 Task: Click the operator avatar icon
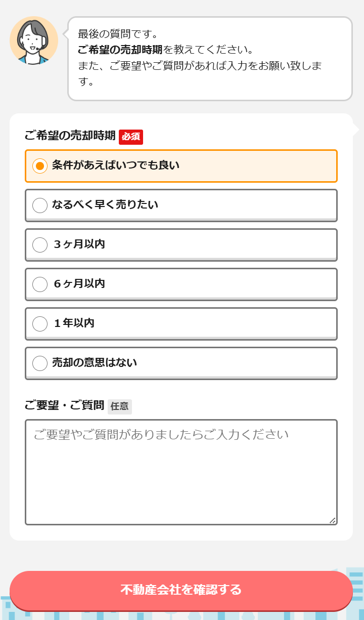point(33,40)
